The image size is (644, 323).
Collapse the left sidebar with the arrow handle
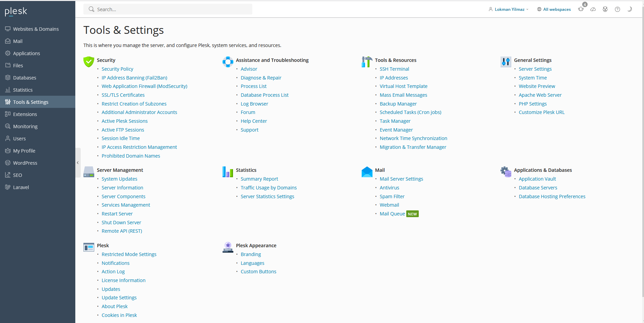click(78, 163)
